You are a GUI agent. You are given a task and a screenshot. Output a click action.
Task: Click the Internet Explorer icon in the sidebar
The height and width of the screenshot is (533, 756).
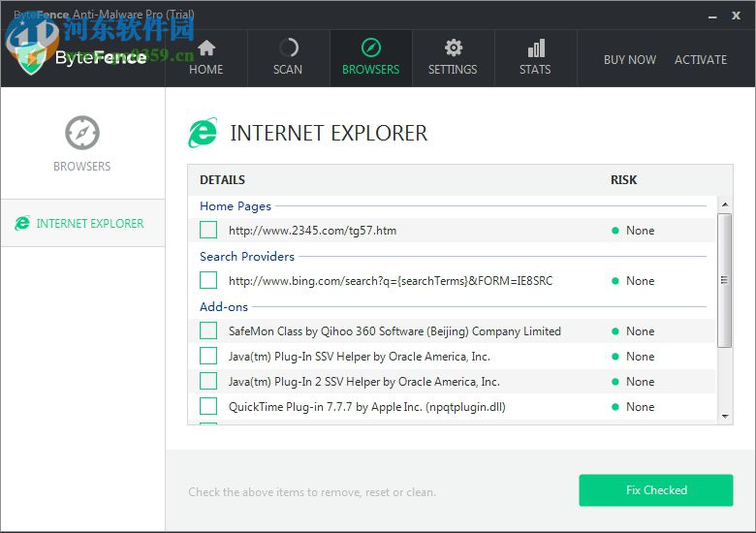(22, 223)
